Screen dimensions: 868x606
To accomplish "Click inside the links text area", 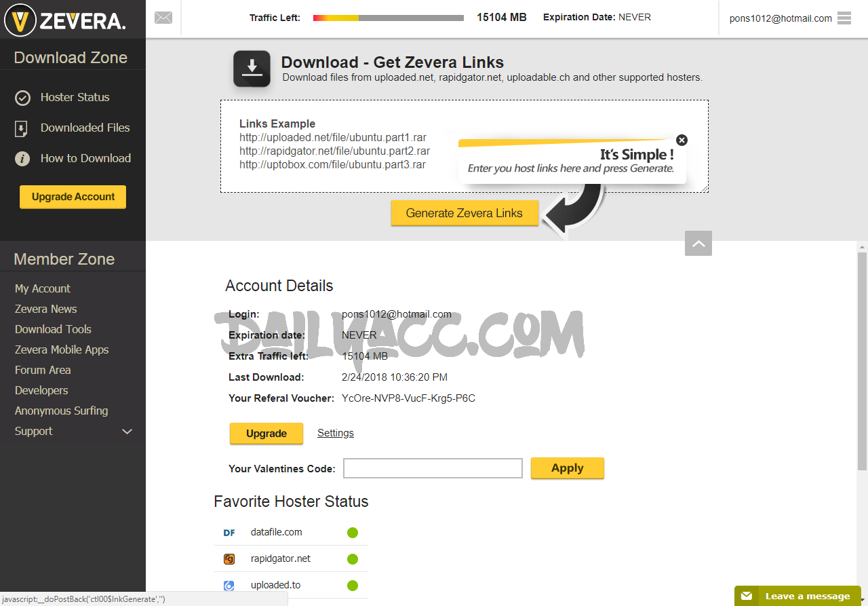I will (x=465, y=147).
